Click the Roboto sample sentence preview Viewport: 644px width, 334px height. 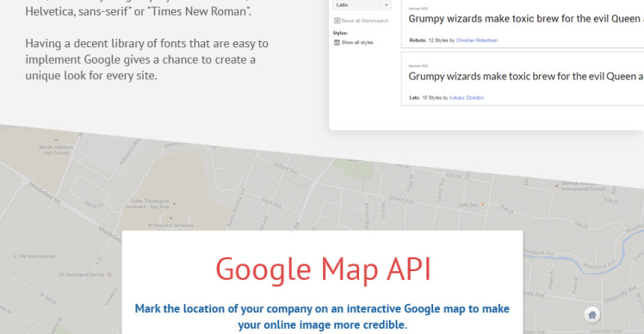(526, 19)
